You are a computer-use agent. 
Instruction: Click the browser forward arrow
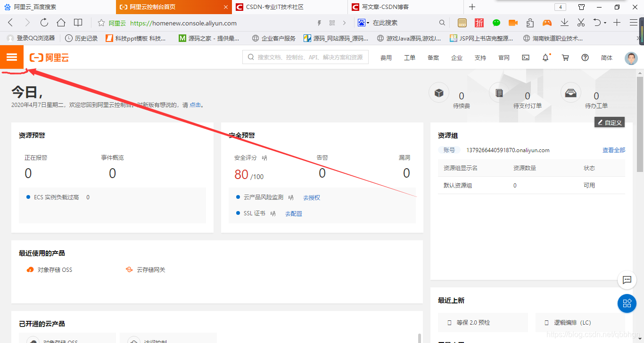(x=27, y=23)
